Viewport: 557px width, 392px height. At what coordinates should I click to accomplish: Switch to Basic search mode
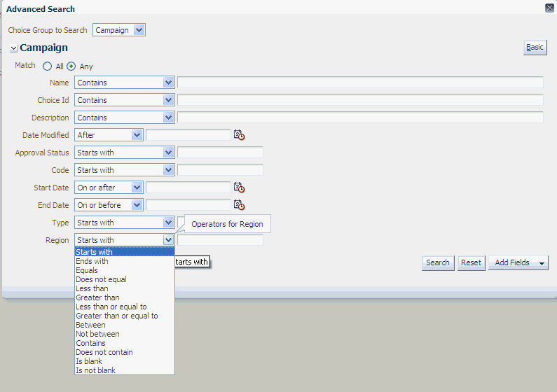coord(535,48)
